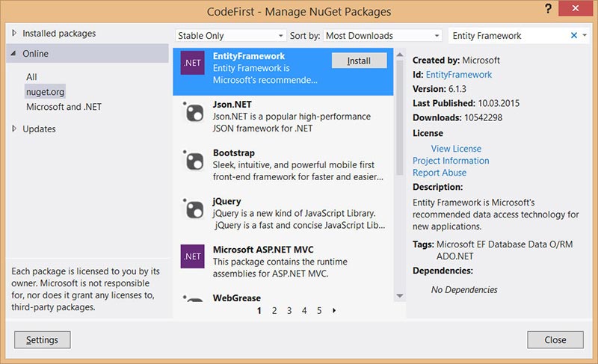This screenshot has height=364, width=598.
Task: Close the Manage NuGet Packages window
Action: [x=575, y=8]
